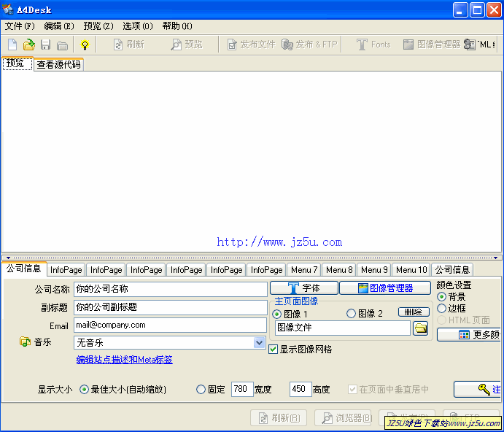Click 副标题 input field

click(x=171, y=307)
